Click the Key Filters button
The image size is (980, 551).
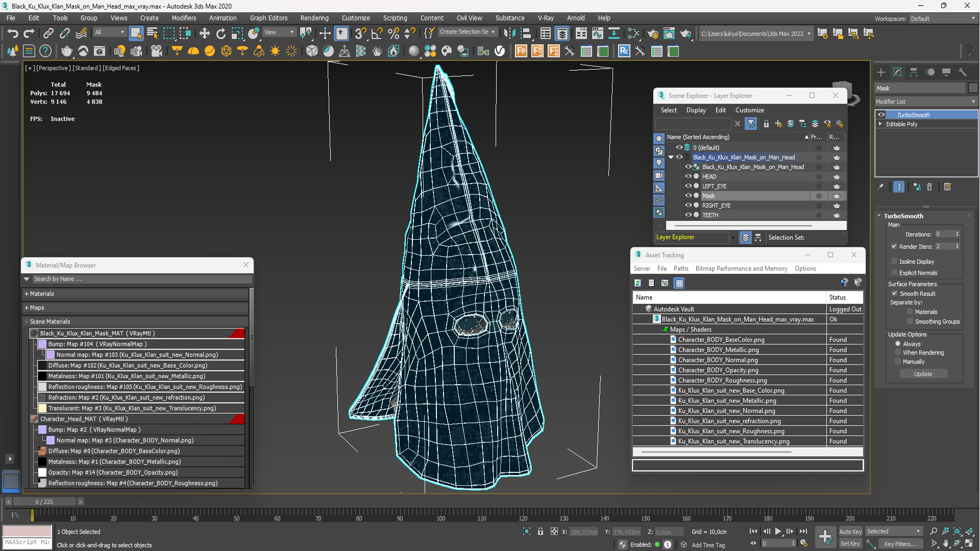click(x=901, y=544)
